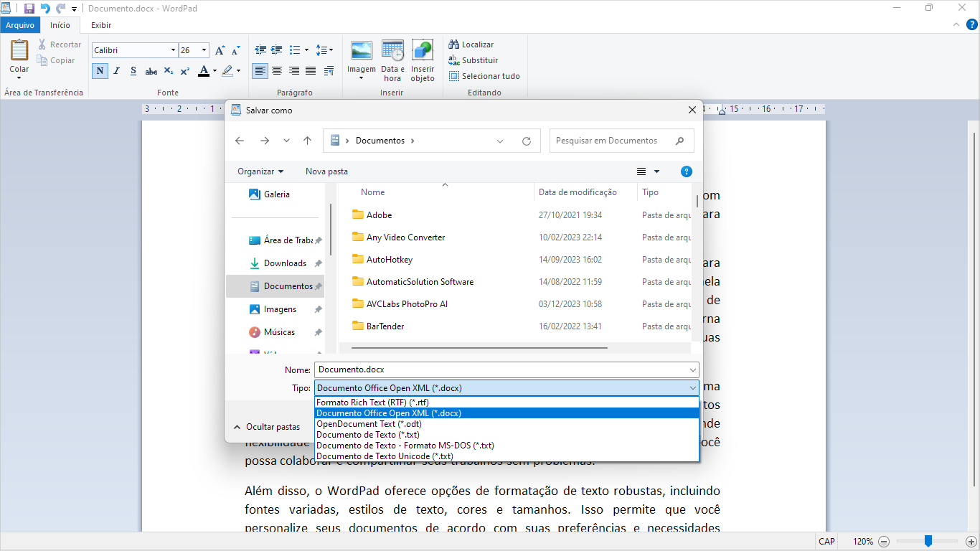Screen dimensions: 980x551
Task: Align text to the left
Action: 260,71
